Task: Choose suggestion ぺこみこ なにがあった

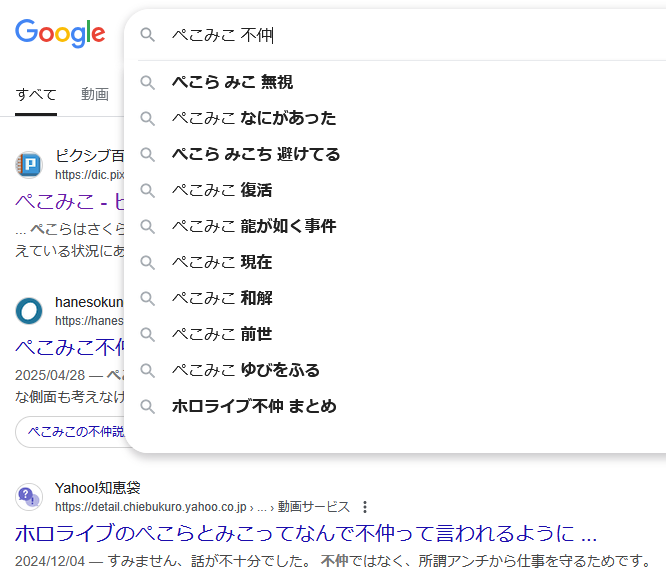Action: [253, 118]
